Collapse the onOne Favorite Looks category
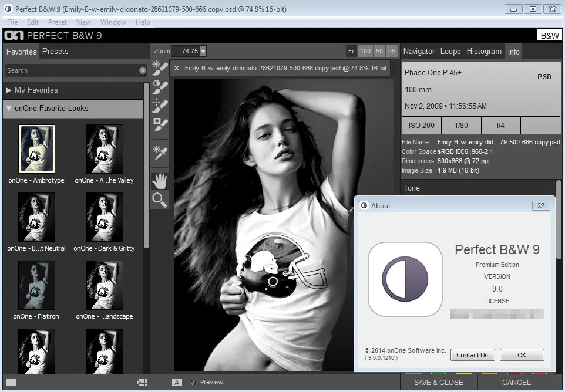The height and width of the screenshot is (392, 565). click(x=9, y=109)
